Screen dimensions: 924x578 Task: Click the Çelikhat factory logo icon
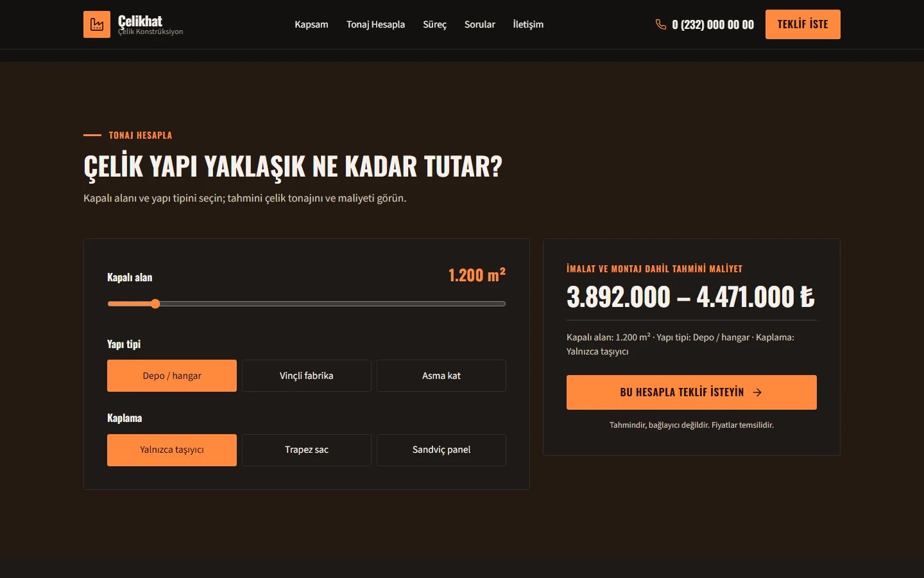pyautogui.click(x=97, y=24)
